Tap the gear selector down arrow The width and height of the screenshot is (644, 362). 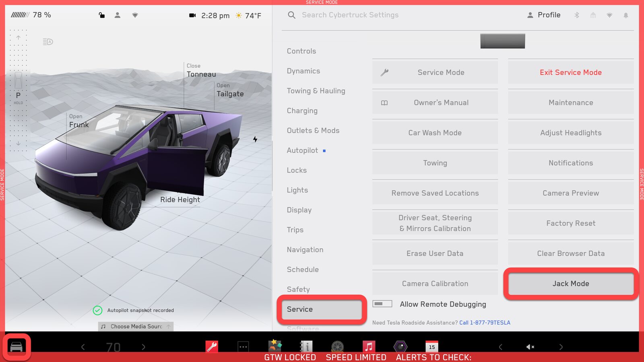(18, 143)
